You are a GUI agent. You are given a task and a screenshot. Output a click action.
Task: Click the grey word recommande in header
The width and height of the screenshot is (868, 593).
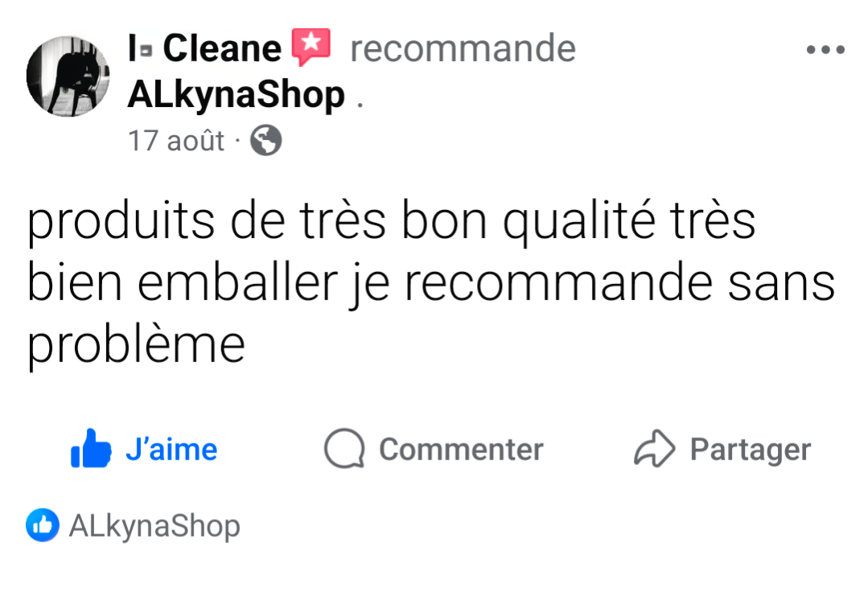coord(463,49)
